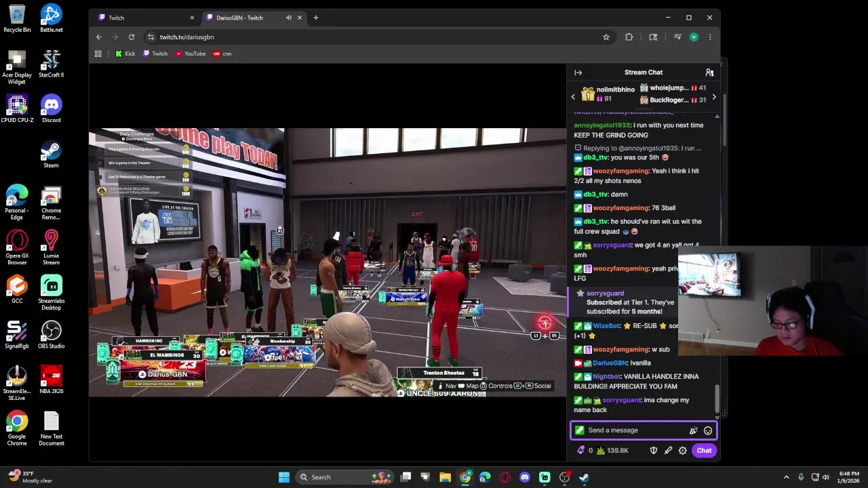
Task: Open the Kick bookmark
Action: coord(125,54)
